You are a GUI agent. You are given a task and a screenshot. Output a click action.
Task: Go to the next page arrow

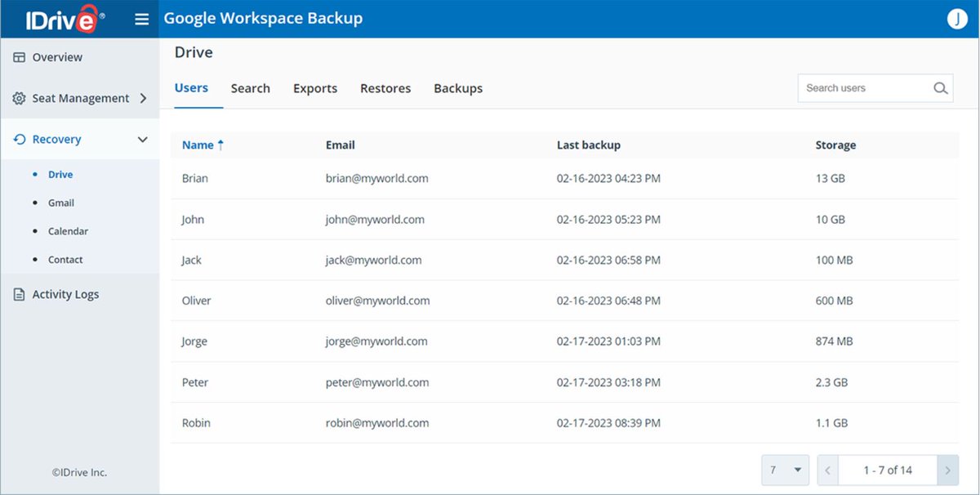point(948,470)
